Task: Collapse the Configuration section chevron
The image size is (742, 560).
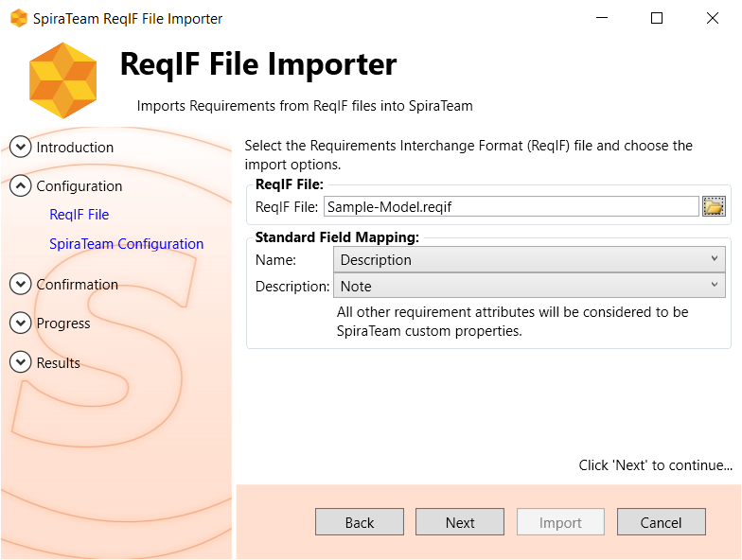Action: click(x=20, y=186)
